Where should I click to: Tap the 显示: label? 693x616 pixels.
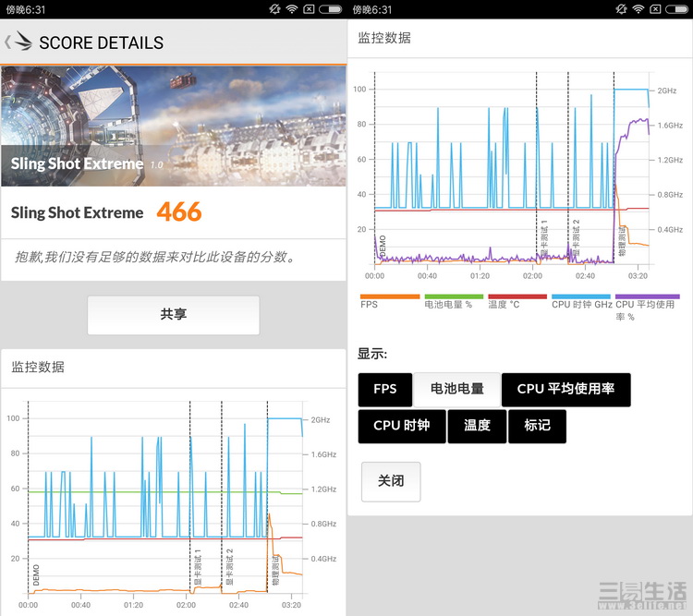pos(372,354)
